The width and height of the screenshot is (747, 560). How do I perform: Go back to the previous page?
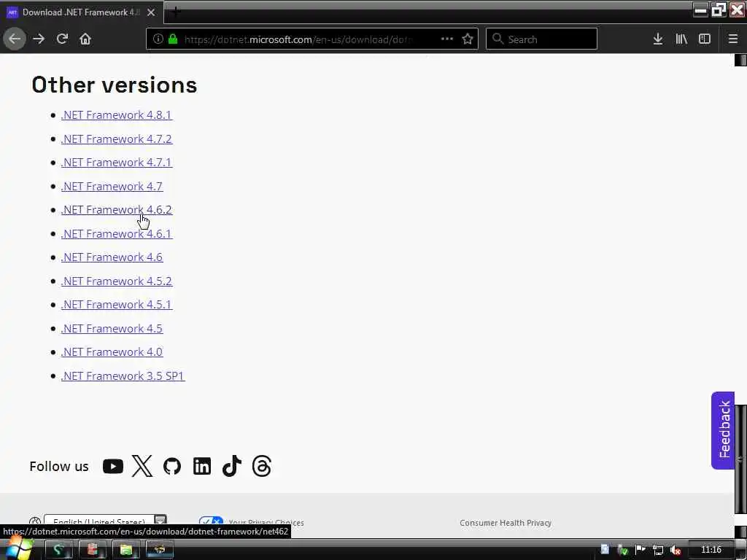tap(15, 39)
